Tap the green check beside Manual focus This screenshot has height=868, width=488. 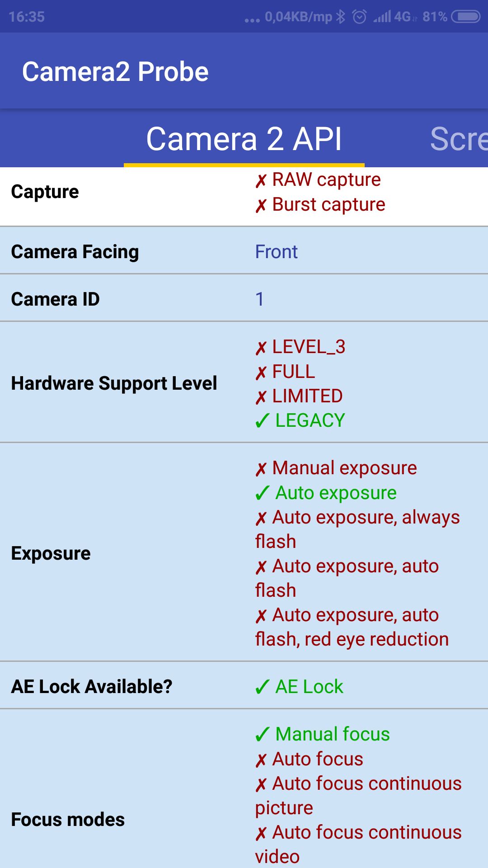coord(262,735)
